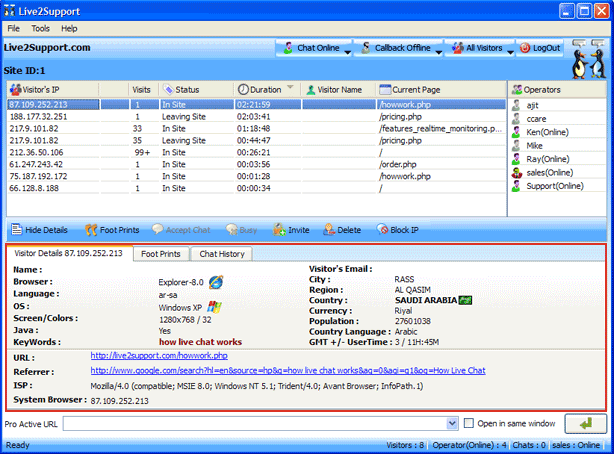Click the Operator(Online) : 4 status entry
This screenshot has width=614, height=454.
469,445
